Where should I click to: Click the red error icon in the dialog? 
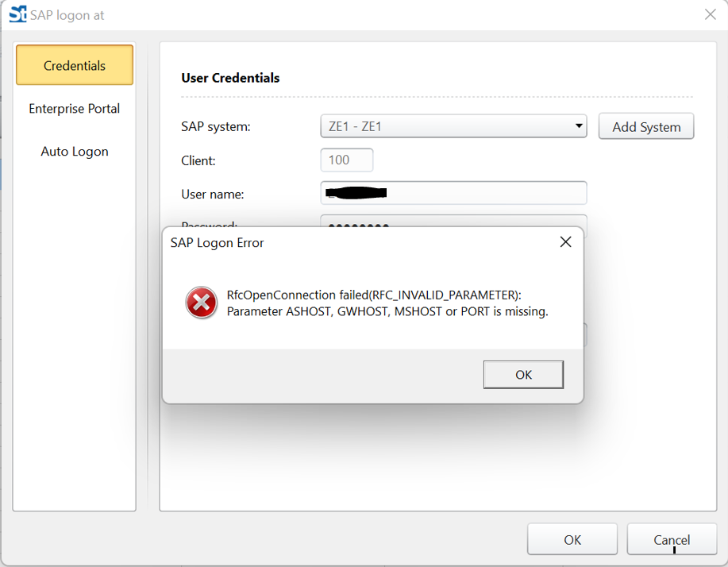coord(202,303)
